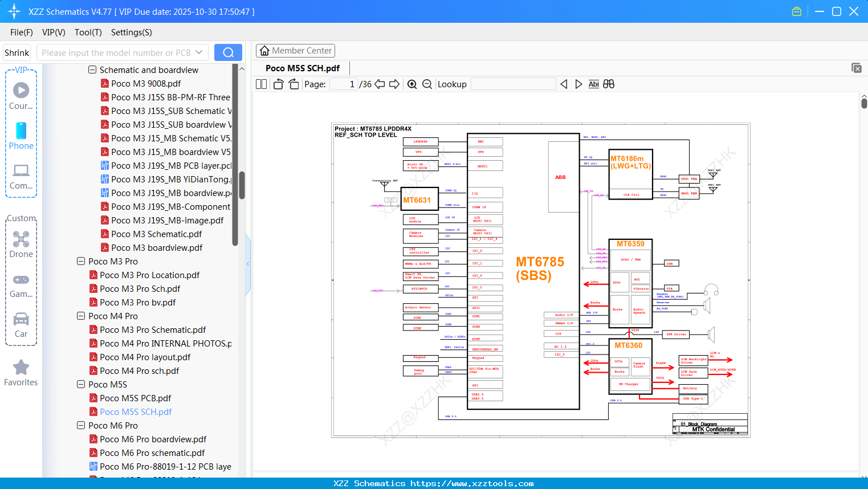Zoom in on the schematic
This screenshot has height=489, width=868.
click(412, 84)
